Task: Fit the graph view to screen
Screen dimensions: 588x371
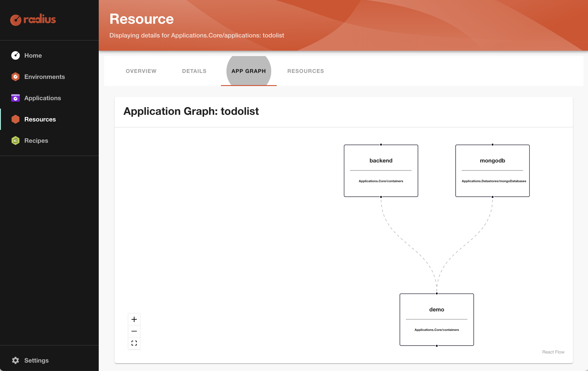Action: tap(134, 343)
